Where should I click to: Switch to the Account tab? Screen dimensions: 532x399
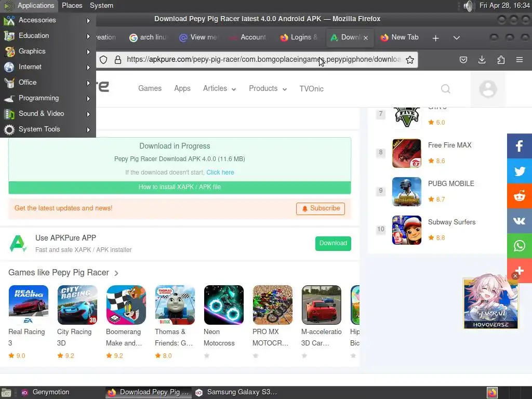tap(248, 37)
